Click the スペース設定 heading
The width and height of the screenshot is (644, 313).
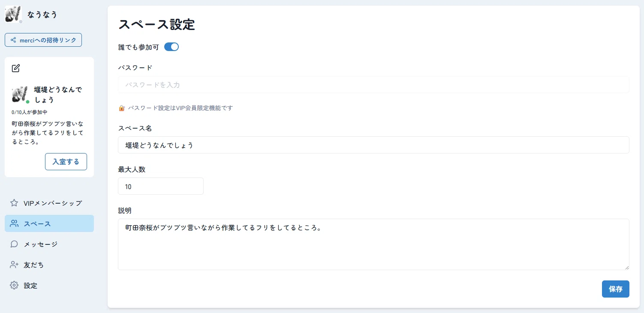pyautogui.click(x=156, y=25)
